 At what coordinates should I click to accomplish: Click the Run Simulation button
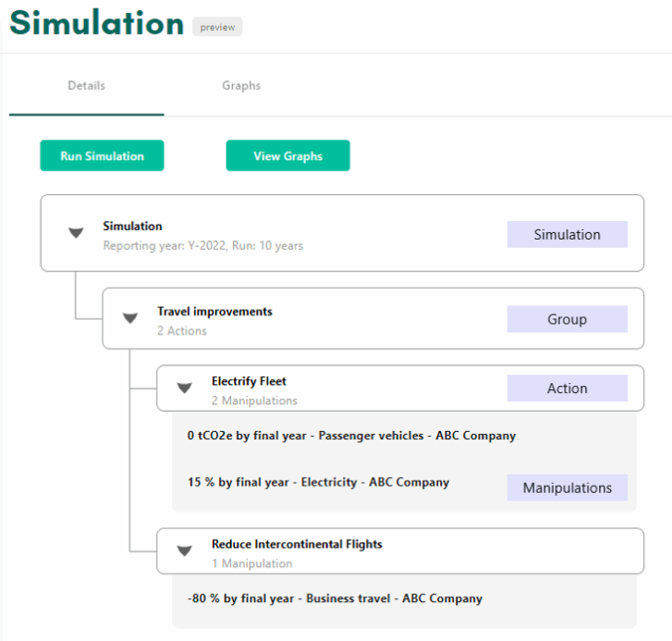pyautogui.click(x=102, y=155)
